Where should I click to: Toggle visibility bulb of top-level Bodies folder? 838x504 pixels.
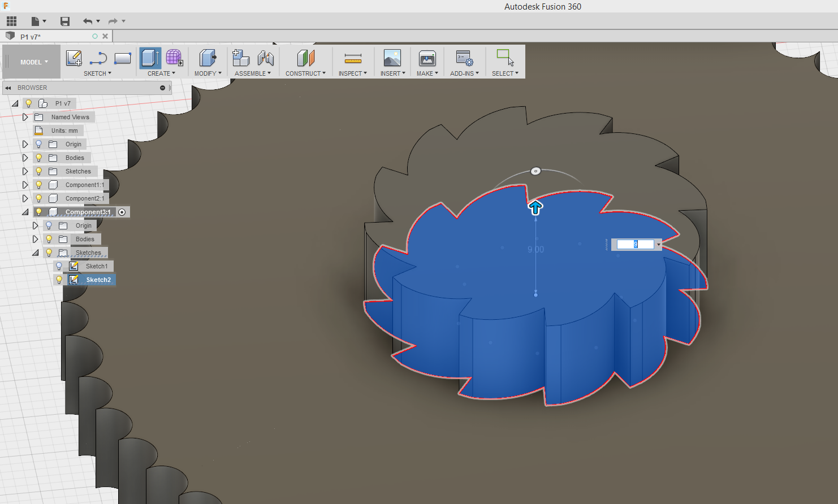[38, 158]
